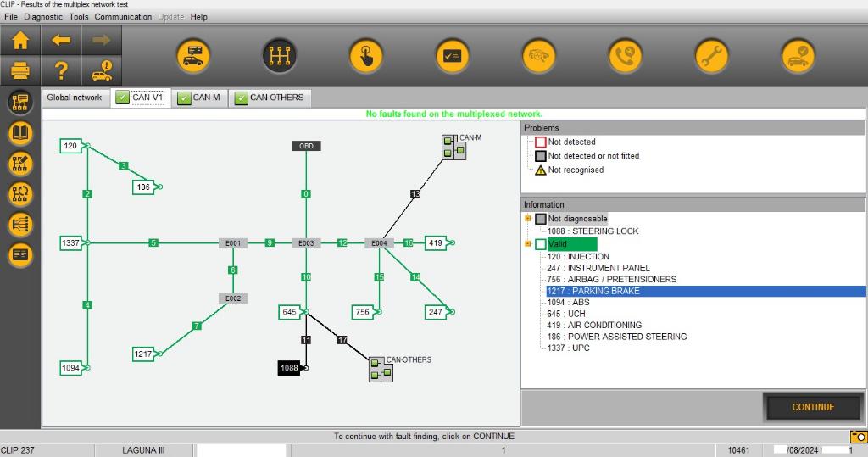Collapse the Valid group
The image size is (868, 457).
click(528, 243)
